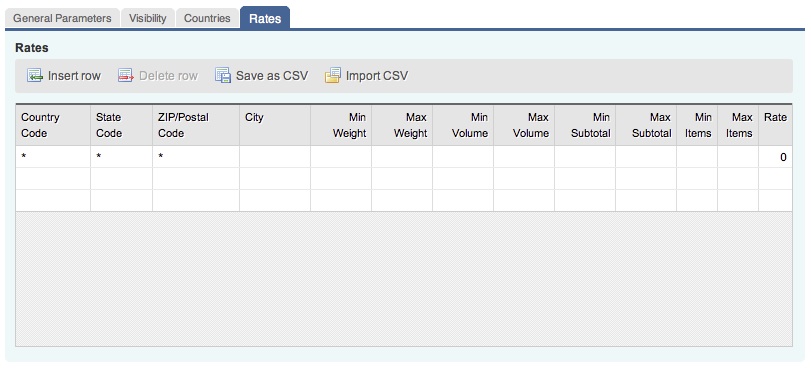Select the Rates tab

[x=265, y=18]
